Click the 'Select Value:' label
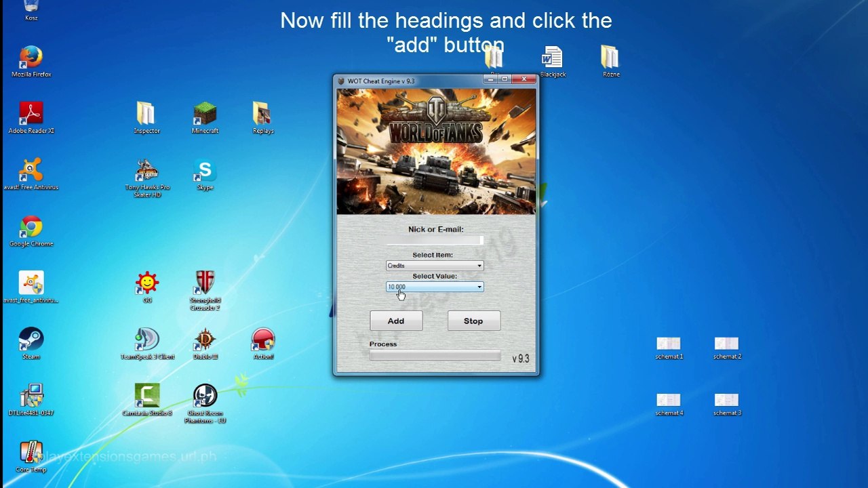The width and height of the screenshot is (868, 488). coord(435,276)
